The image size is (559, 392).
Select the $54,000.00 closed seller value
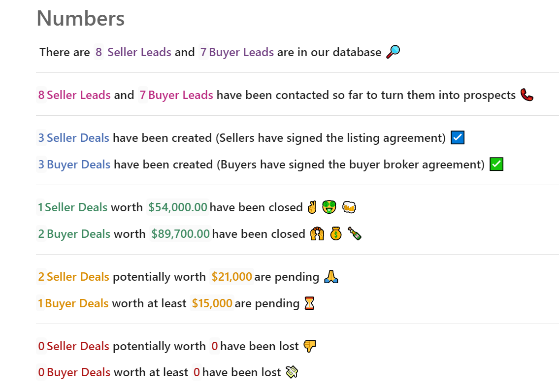177,207
